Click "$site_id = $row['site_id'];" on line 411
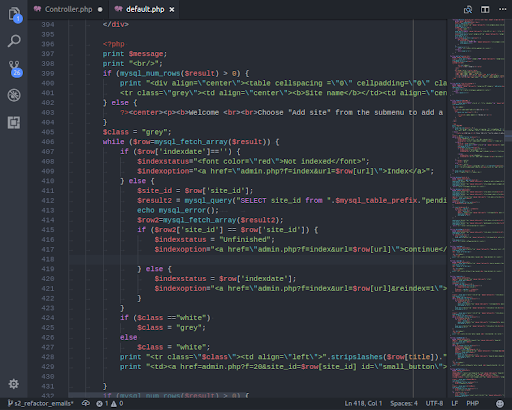This screenshot has width=512, height=410. (195, 191)
